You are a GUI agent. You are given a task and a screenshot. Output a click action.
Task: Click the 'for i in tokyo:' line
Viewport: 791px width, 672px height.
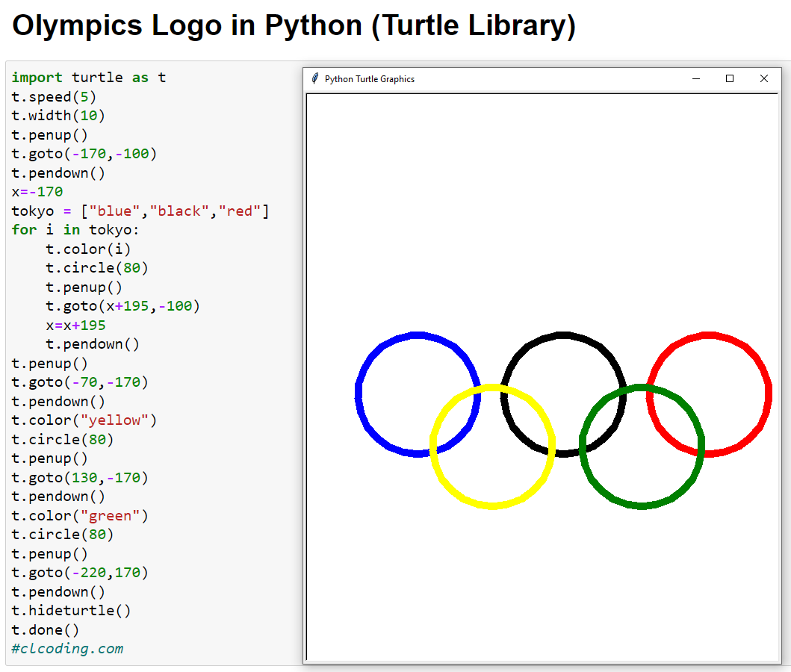coord(75,231)
